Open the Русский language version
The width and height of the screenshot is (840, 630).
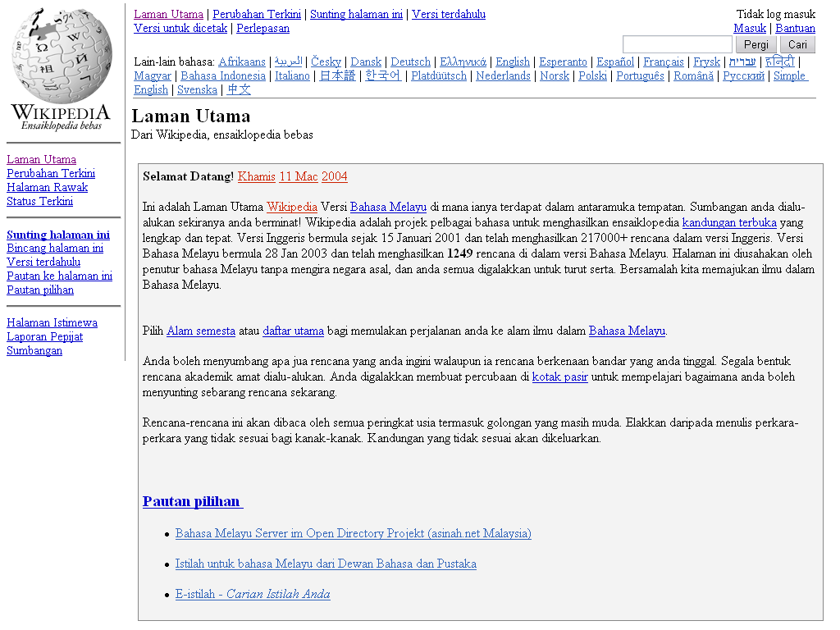(743, 76)
